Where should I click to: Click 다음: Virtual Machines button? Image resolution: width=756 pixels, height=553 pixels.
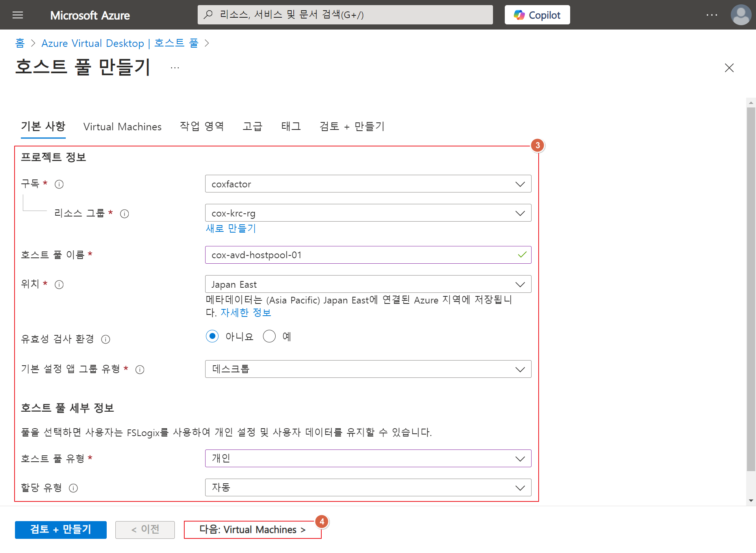point(252,530)
